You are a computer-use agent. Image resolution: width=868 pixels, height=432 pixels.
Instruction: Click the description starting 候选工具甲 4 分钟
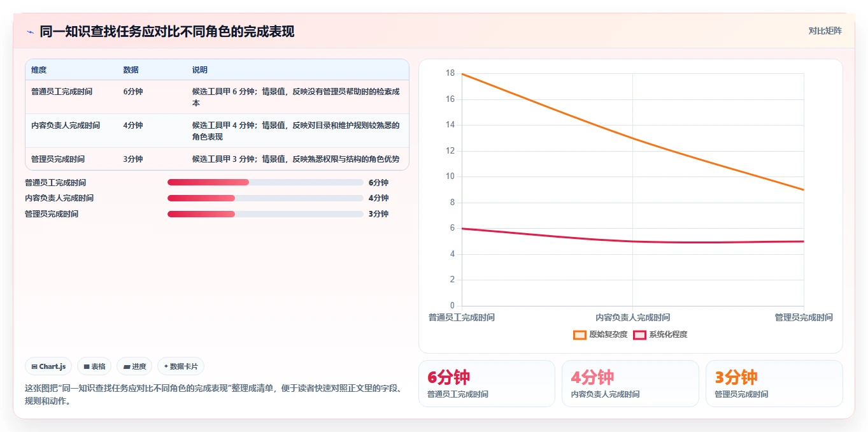click(x=296, y=131)
